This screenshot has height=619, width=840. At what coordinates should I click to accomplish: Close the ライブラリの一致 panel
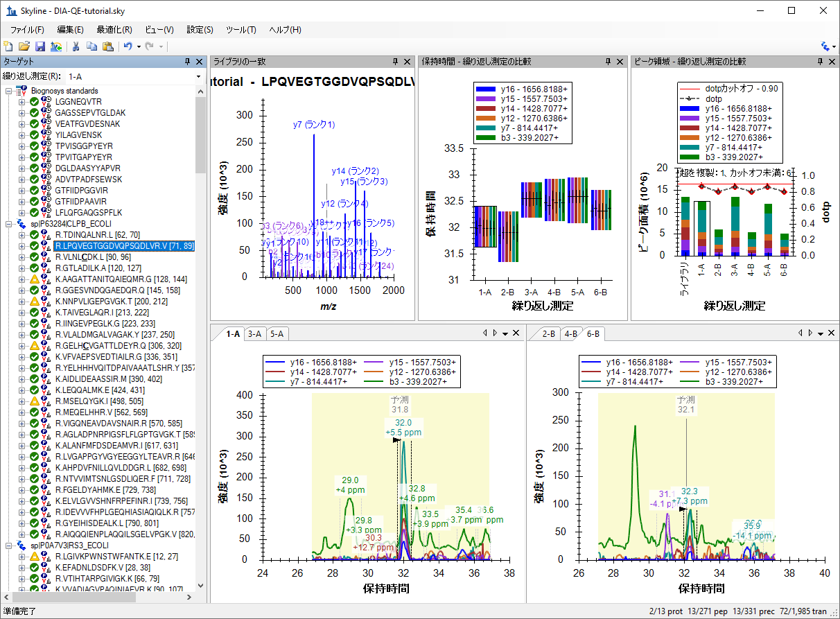coord(408,62)
